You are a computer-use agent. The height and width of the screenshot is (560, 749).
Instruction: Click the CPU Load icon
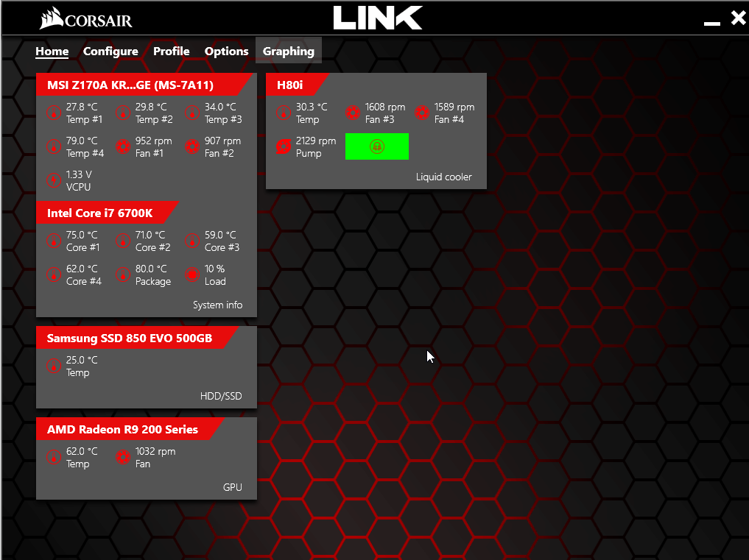click(192, 274)
